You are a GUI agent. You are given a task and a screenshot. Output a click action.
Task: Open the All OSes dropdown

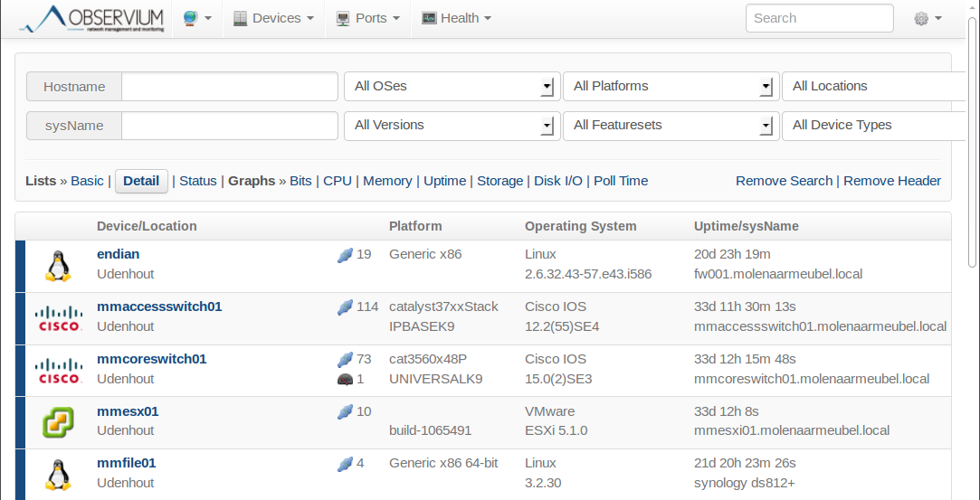pos(450,86)
